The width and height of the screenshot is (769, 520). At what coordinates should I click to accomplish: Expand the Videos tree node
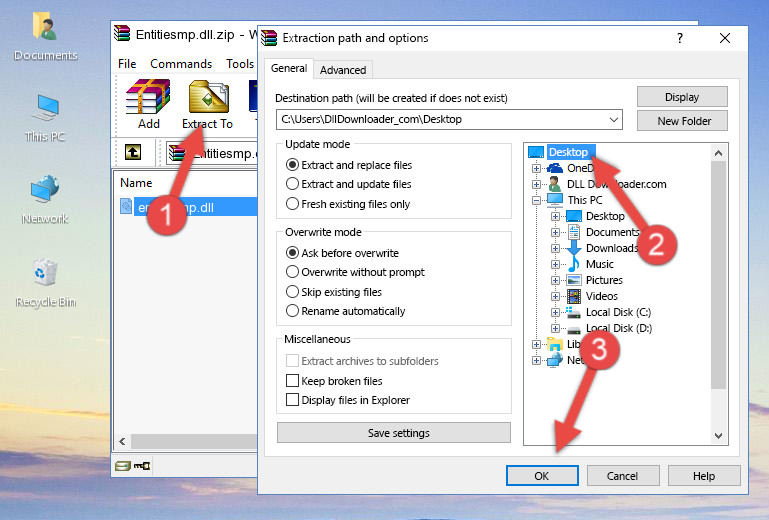555,296
